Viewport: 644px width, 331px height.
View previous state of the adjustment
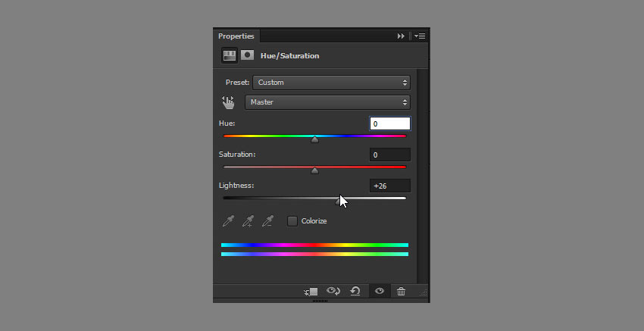pyautogui.click(x=333, y=291)
